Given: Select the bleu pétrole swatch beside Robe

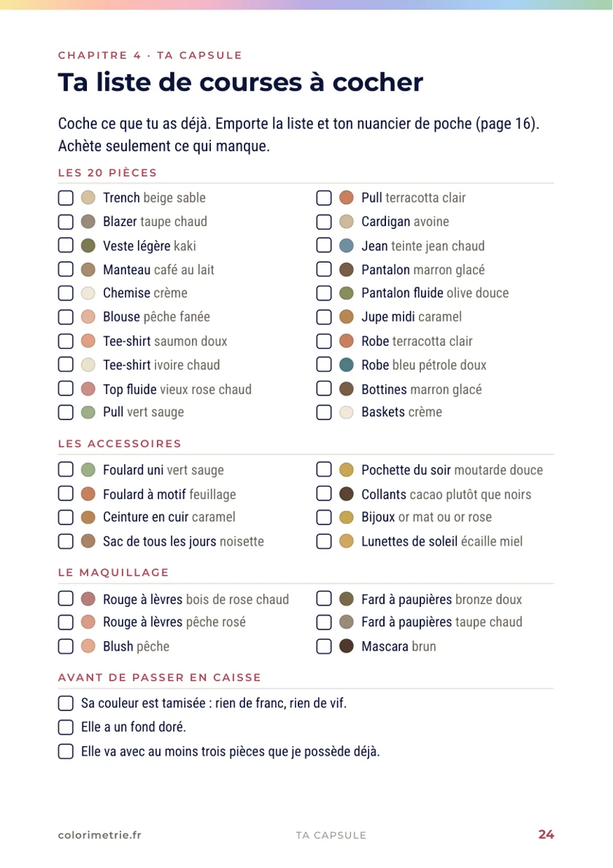Looking at the screenshot, I should 347,365.
